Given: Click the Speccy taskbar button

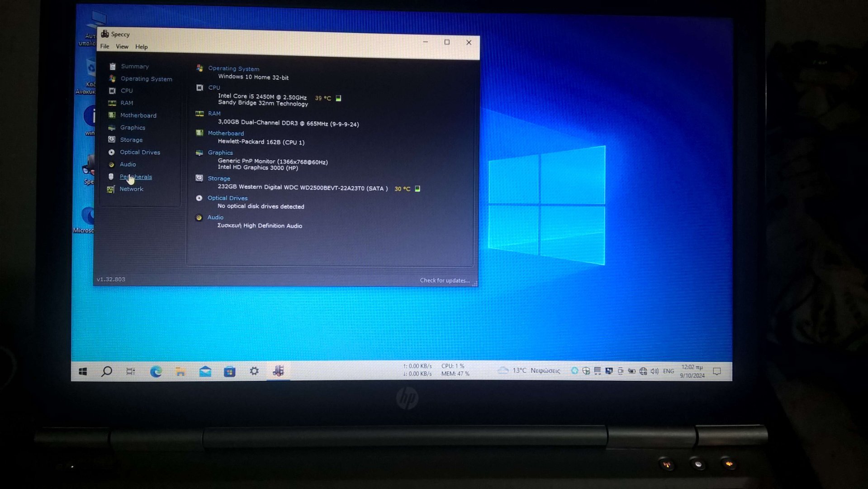Looking at the screenshot, I should [x=278, y=371].
